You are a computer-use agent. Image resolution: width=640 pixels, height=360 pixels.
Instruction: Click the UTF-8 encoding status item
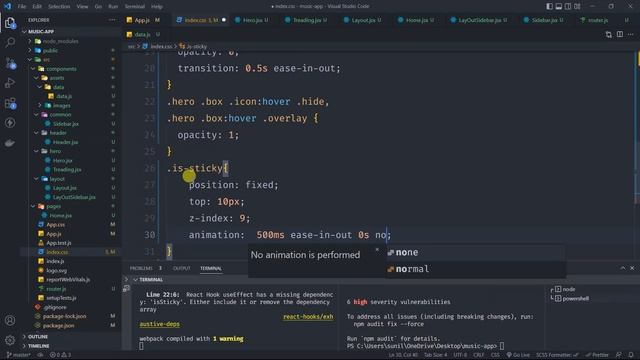click(460, 355)
